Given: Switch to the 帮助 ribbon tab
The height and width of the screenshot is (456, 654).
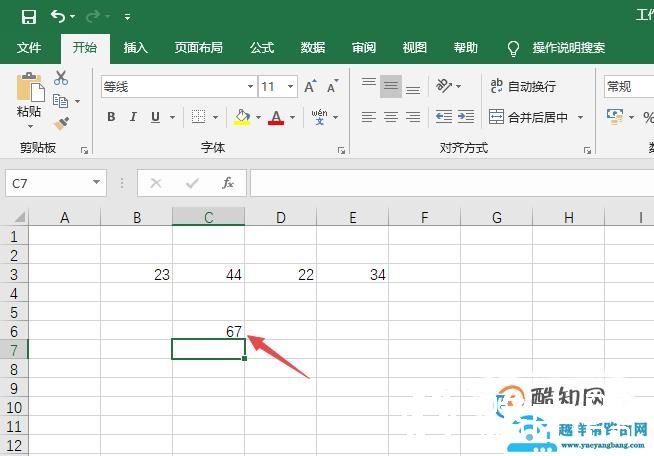Looking at the screenshot, I should click(465, 48).
